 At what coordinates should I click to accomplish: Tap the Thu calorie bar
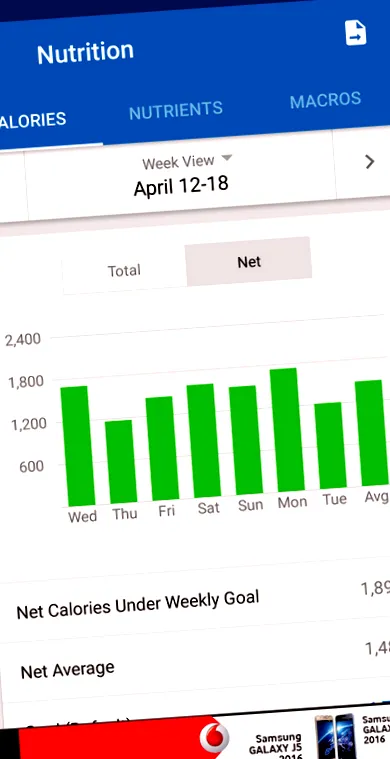point(120,461)
